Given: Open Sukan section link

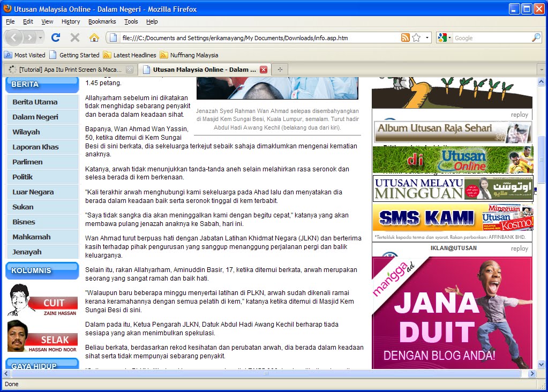Looking at the screenshot, I should point(43,207).
